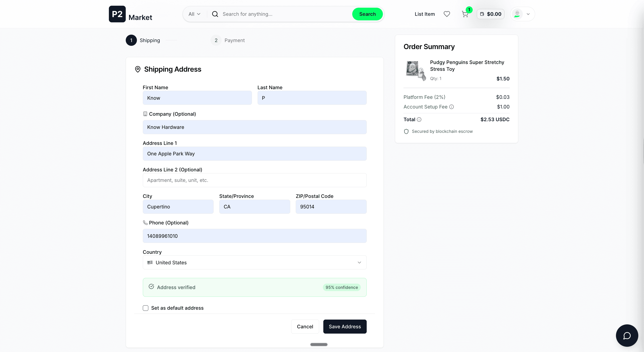Click Account Setup Fee info icon

click(x=451, y=107)
